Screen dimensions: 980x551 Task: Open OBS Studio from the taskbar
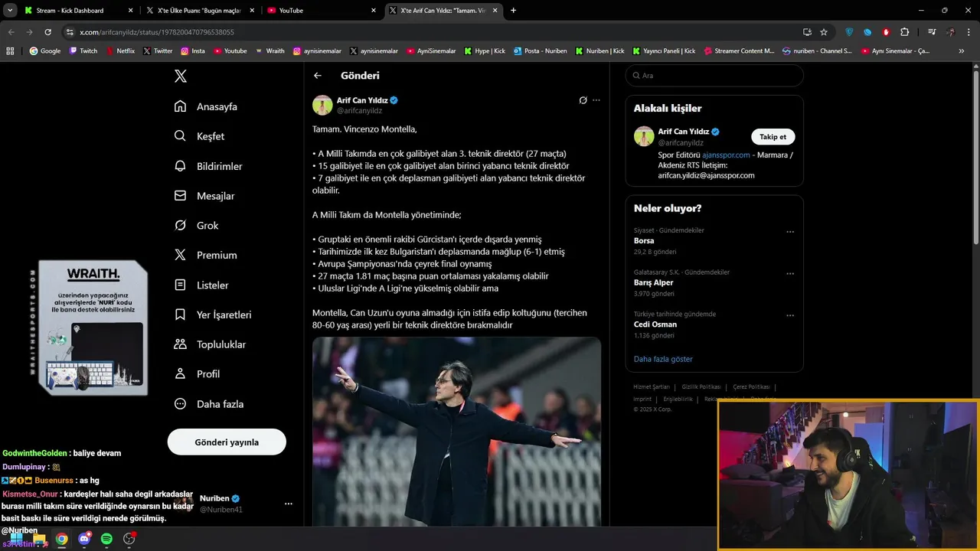click(x=129, y=539)
